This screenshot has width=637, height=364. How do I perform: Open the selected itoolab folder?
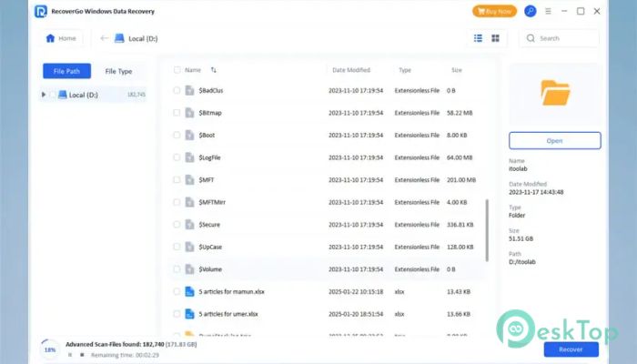point(554,140)
